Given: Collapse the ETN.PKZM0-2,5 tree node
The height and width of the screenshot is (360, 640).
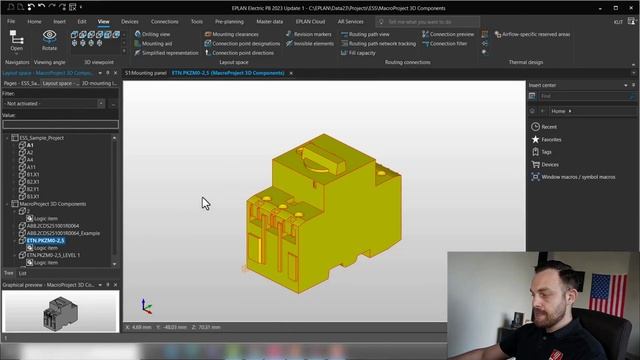Looking at the screenshot, I should (15, 241).
